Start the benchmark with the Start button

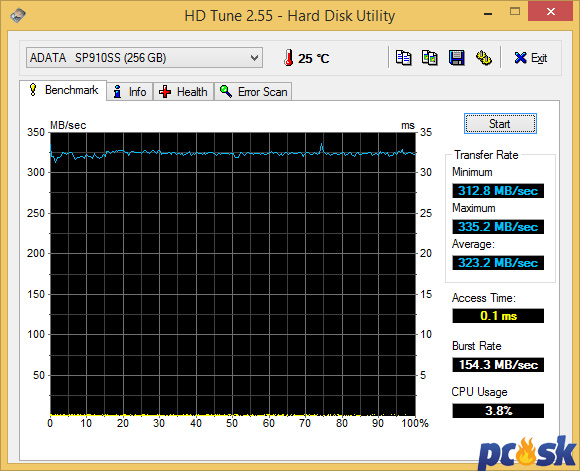(500, 124)
